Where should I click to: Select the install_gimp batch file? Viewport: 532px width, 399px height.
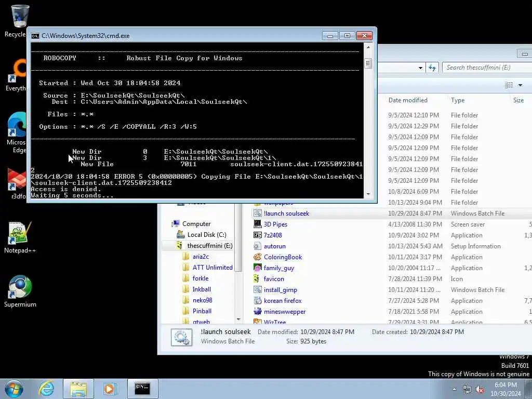tap(281, 290)
